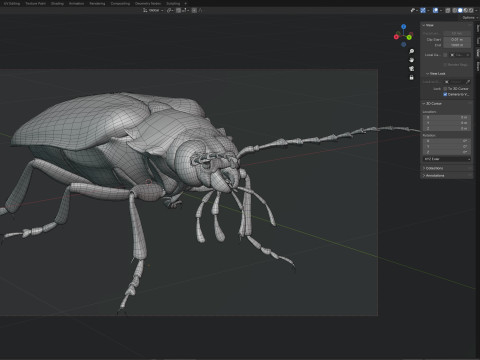Toggle proportional editing icon
Image resolution: width=480 pixels, height=360 pixels.
click(x=194, y=10)
